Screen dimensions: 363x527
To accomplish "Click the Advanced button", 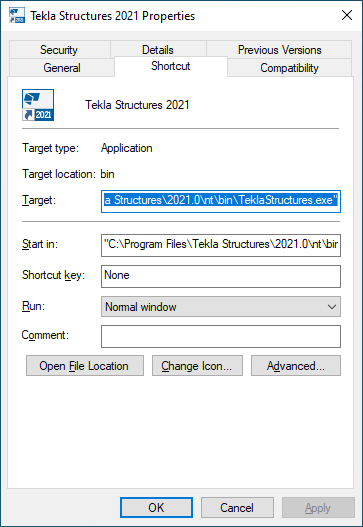I will (x=296, y=365).
